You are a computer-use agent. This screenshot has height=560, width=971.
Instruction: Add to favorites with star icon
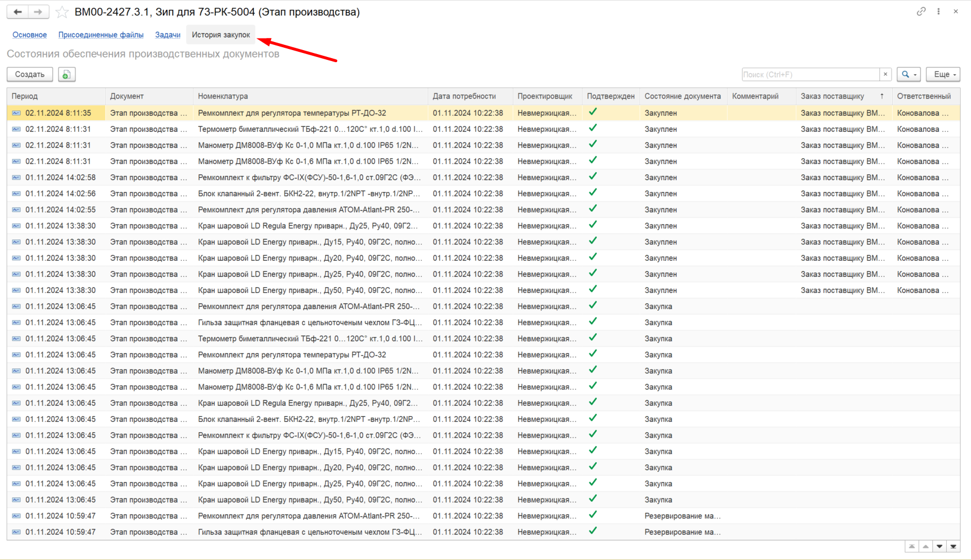point(62,12)
